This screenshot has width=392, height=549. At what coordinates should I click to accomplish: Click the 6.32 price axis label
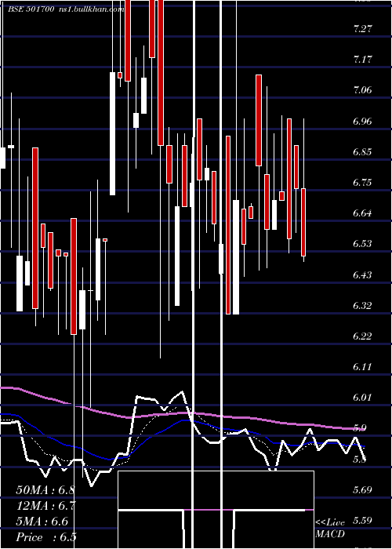(362, 305)
